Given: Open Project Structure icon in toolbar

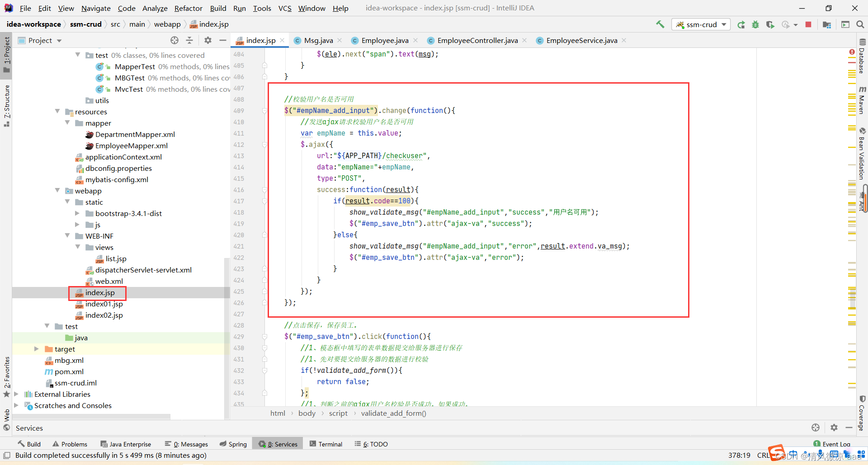Looking at the screenshot, I should (x=827, y=24).
